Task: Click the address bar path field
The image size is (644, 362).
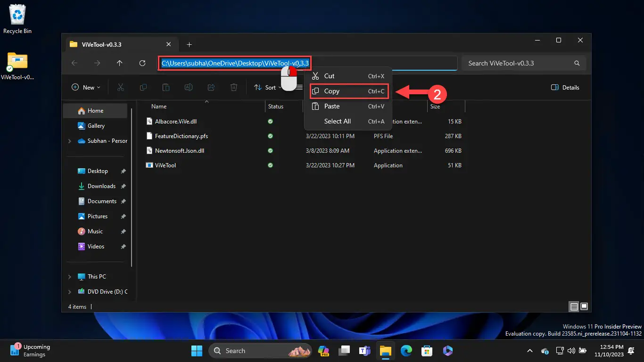Action: click(x=307, y=63)
